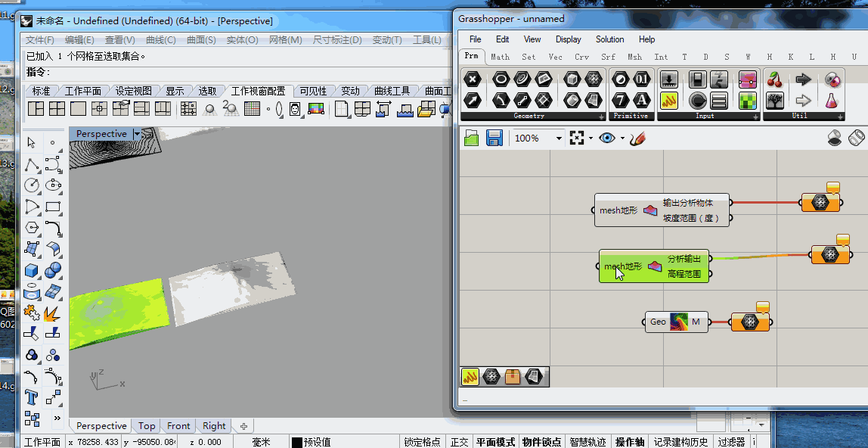Toggle 过滤器 filter in status bar
The height and width of the screenshot is (448, 868).
click(x=731, y=442)
